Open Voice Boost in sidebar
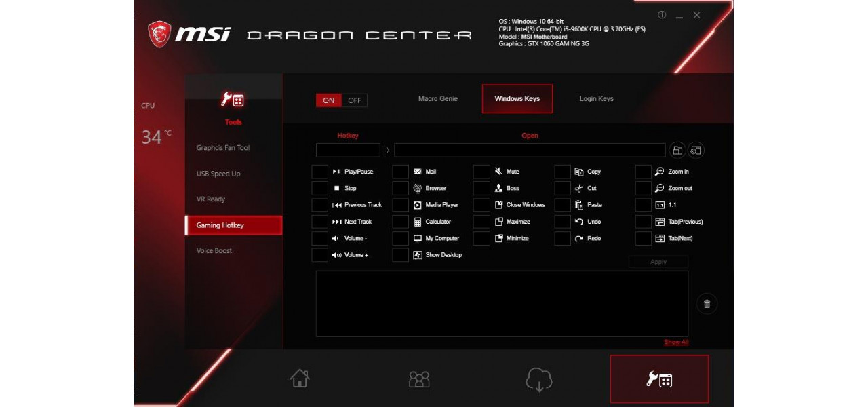 214,251
